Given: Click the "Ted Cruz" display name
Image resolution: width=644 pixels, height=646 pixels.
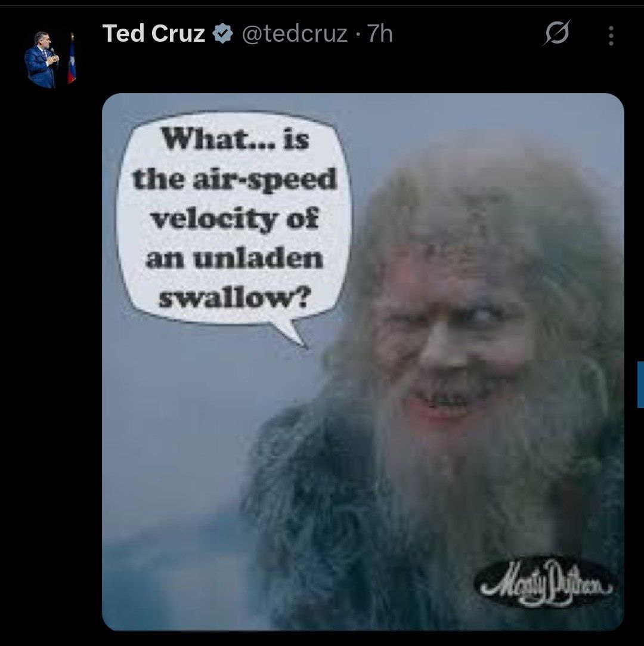Looking at the screenshot, I should click(x=154, y=33).
